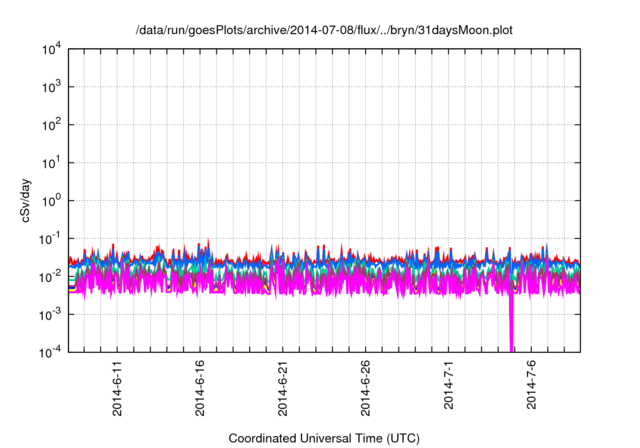Click the 10^0 y-axis tick label
The width and height of the screenshot is (640, 448).
pos(54,200)
